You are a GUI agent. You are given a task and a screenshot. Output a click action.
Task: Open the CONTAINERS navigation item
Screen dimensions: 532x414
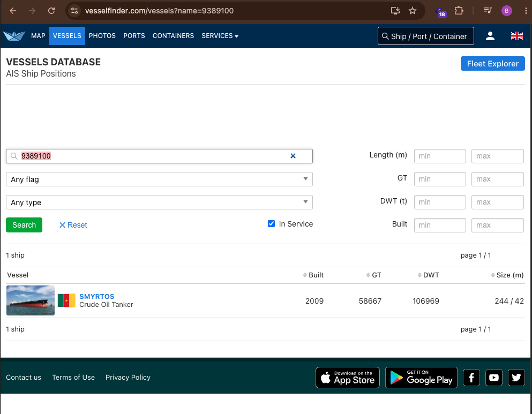click(174, 36)
